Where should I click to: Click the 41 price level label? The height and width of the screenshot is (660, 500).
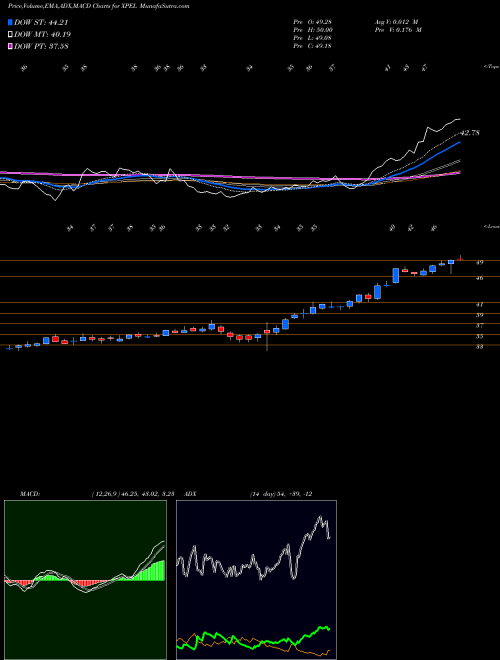[479, 304]
